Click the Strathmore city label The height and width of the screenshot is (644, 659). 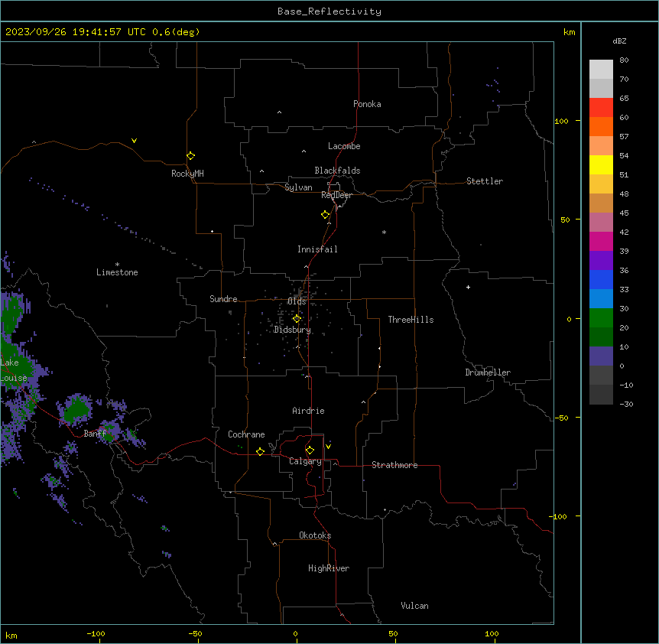coord(394,465)
